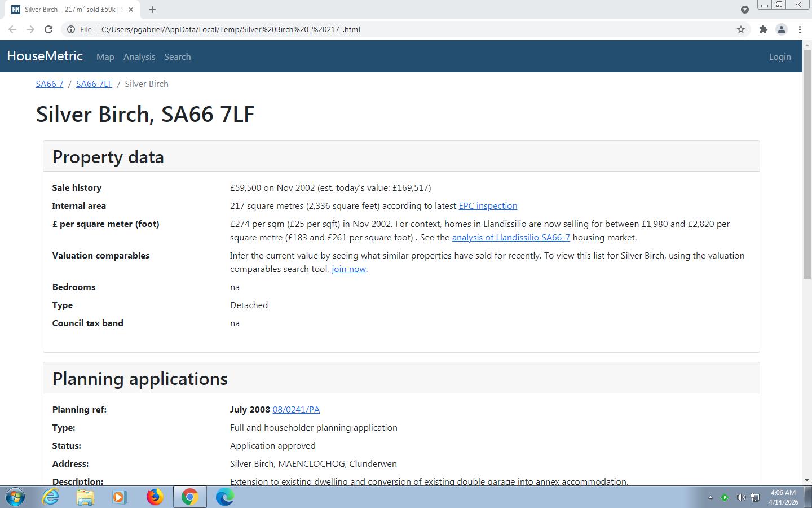Follow the planning reference 08/0241/PA link
The image size is (812, 508).
click(296, 410)
